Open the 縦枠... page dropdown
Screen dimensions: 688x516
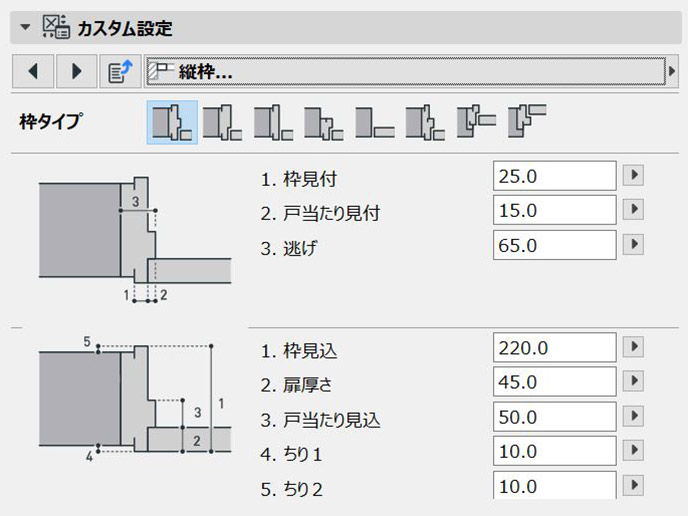(406, 71)
